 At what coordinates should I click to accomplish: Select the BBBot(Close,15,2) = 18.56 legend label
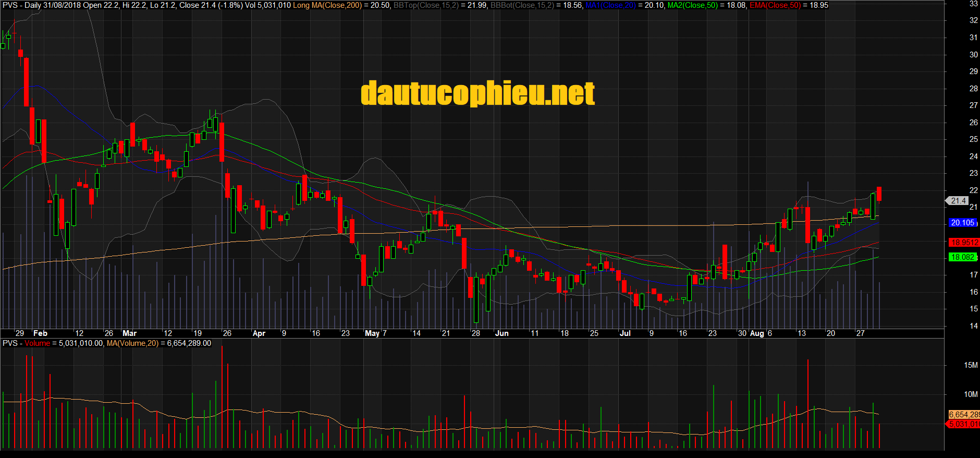[536, 5]
